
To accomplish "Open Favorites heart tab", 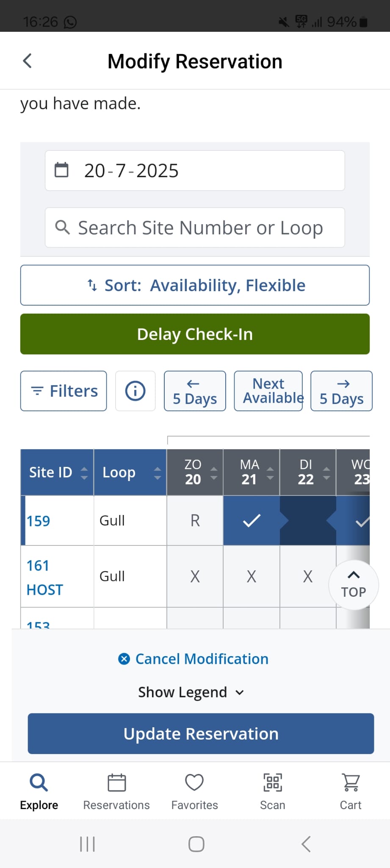I will [194, 791].
